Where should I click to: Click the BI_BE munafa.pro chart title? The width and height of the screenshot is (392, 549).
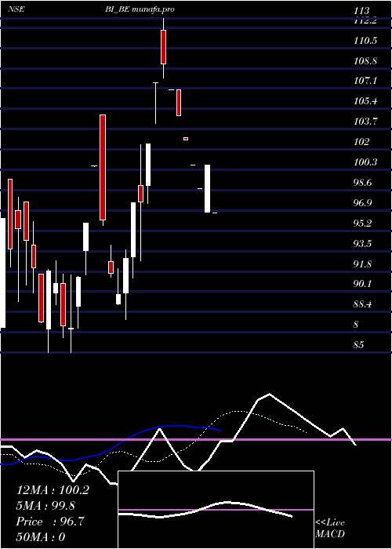click(x=140, y=9)
